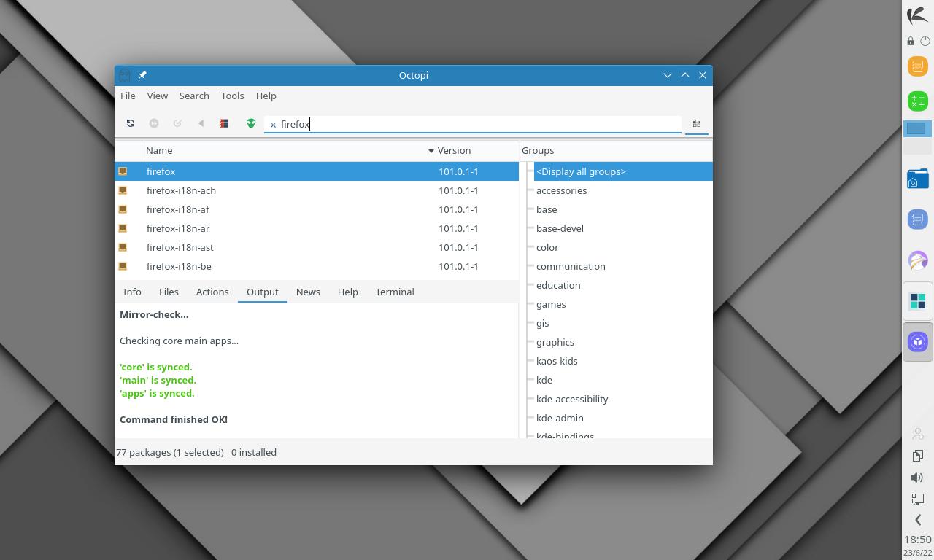Image resolution: width=934 pixels, height=560 pixels.
Task: Click the status icon of firefox-i18n-ach
Action: point(123,190)
